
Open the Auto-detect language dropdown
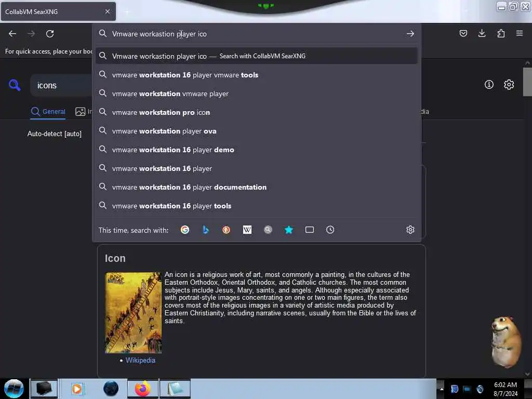(54, 134)
